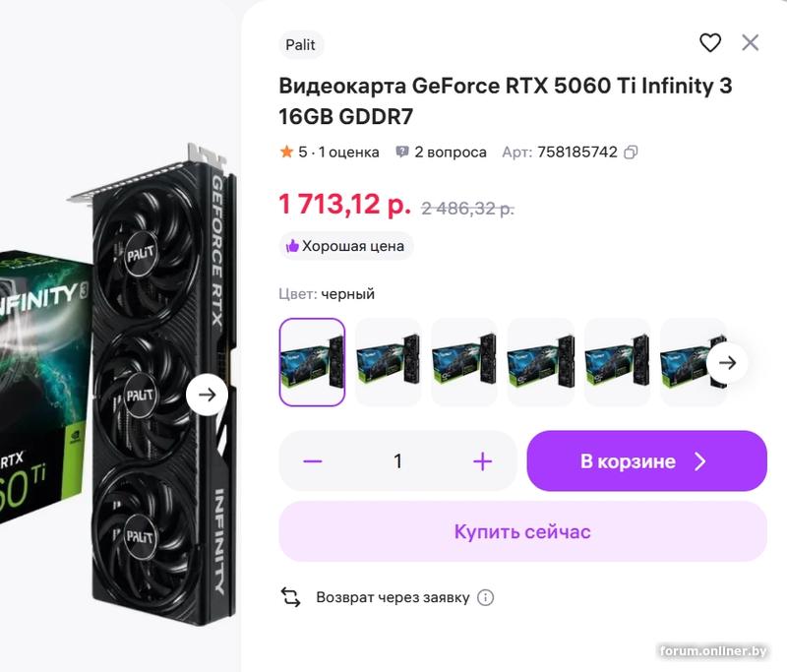Advance the thumbnail carousel to the right
787x672 pixels.
727,362
